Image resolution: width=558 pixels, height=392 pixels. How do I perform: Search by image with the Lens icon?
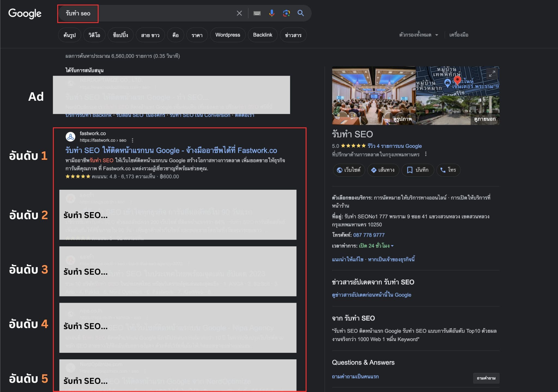286,13
